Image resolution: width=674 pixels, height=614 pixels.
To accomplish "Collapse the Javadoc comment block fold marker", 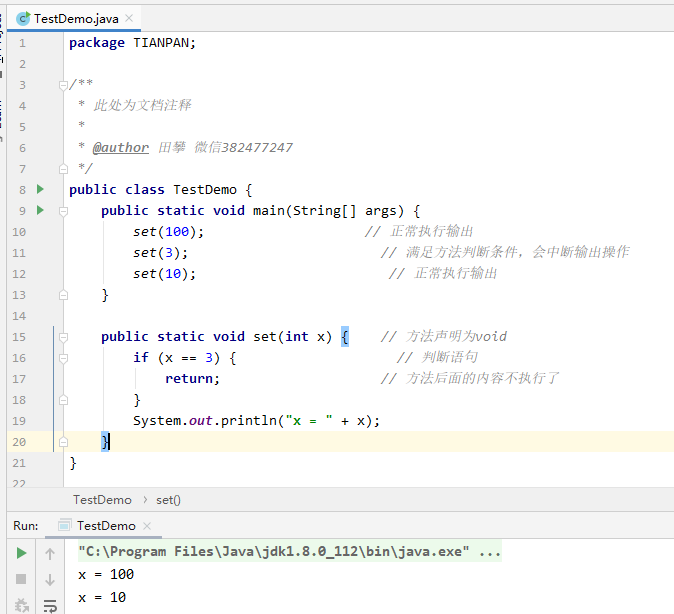I will pos(62,85).
